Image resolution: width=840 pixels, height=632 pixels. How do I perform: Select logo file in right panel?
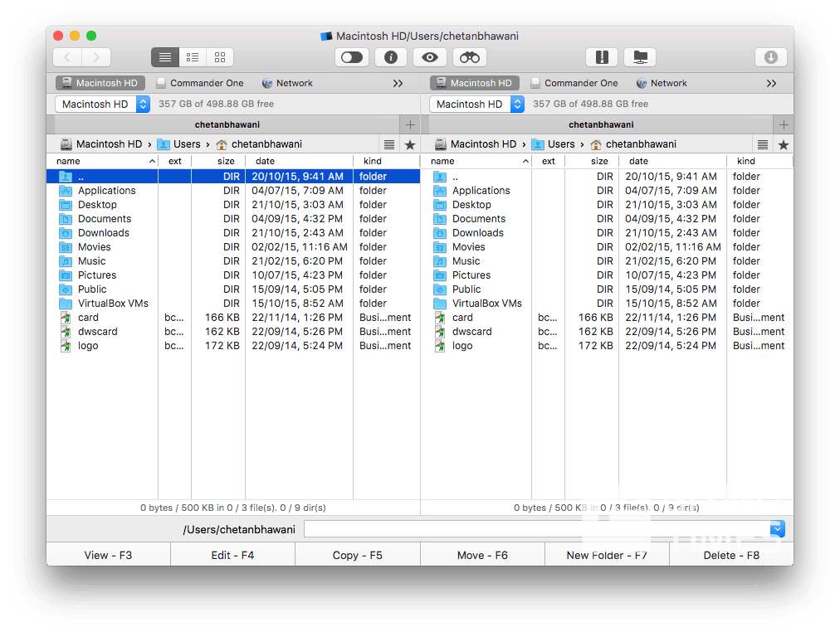click(x=607, y=346)
